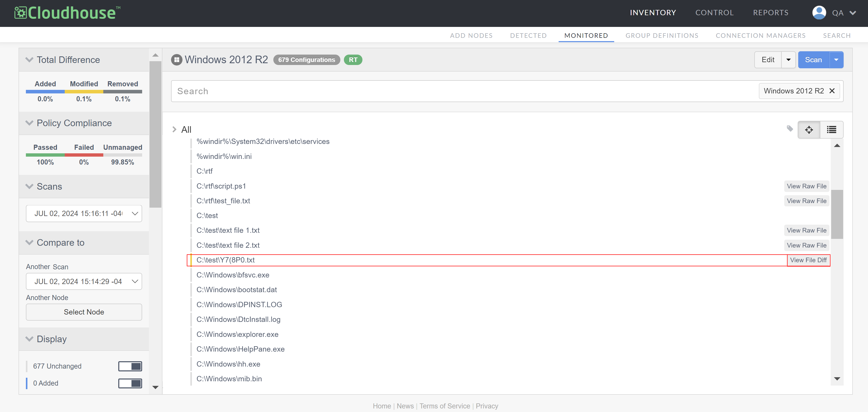Collapse the Policy Compliance section
This screenshot has width=868, height=412.
(29, 123)
